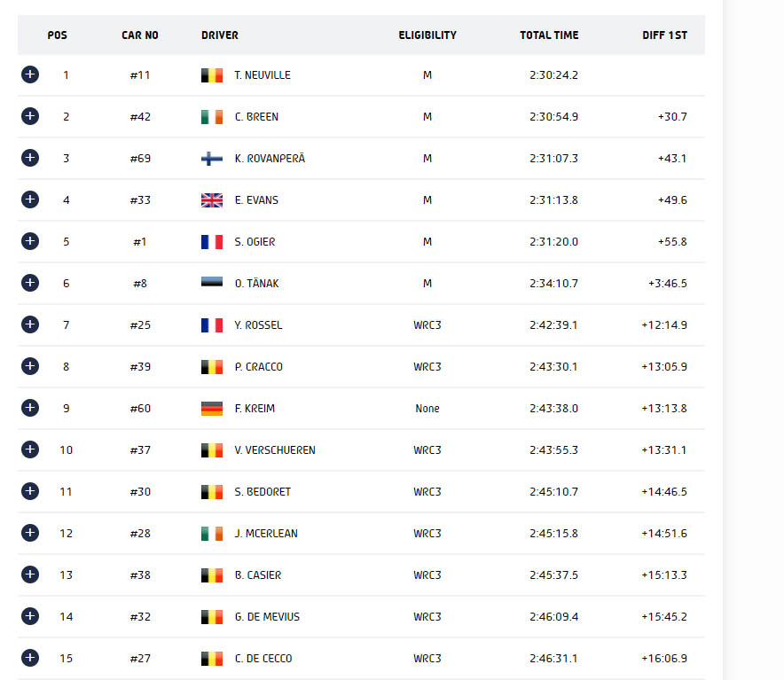Viewport: 784px width, 680px height.
Task: Select driver name G. De Mevius
Action: click(x=267, y=617)
